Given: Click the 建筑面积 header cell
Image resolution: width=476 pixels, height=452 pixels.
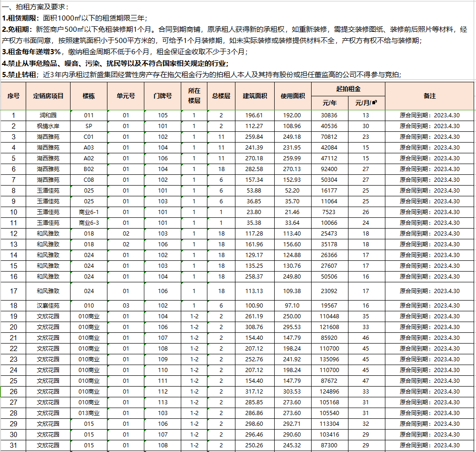Looking at the screenshot, I should tap(255, 96).
